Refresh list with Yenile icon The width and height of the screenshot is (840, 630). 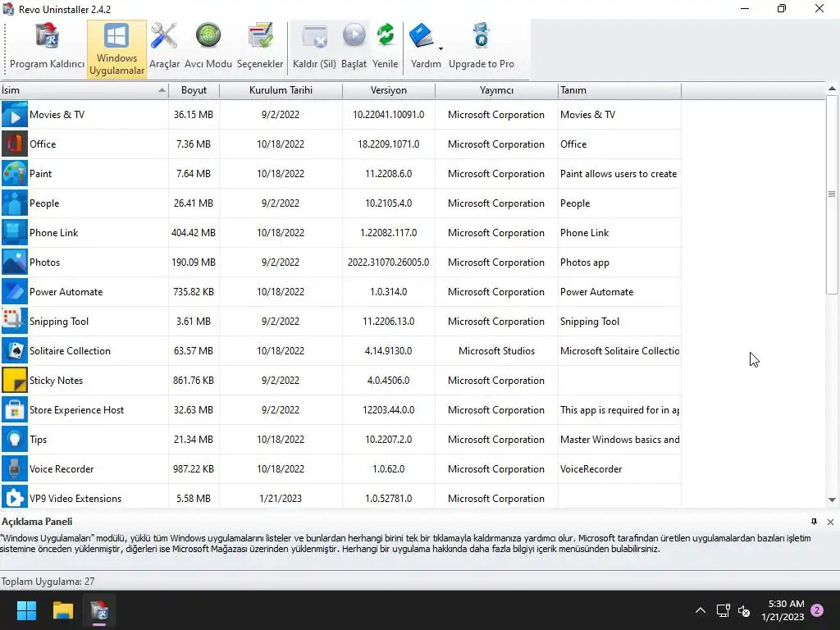click(386, 36)
